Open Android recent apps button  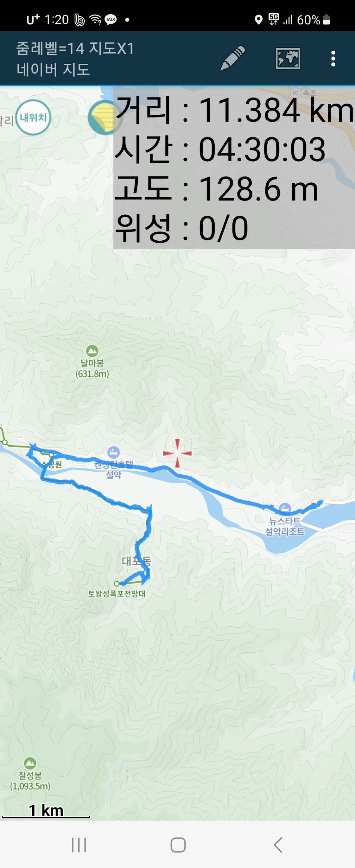(79, 845)
